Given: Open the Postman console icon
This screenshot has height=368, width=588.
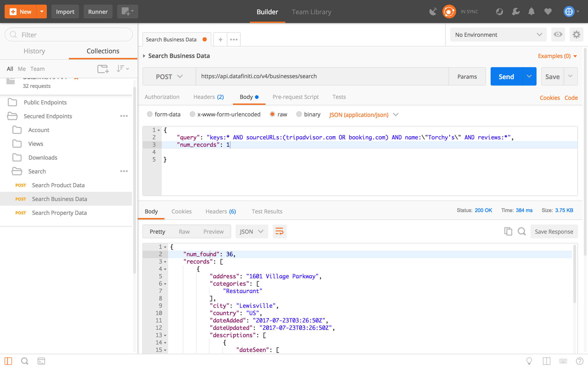Looking at the screenshot, I should [41, 361].
